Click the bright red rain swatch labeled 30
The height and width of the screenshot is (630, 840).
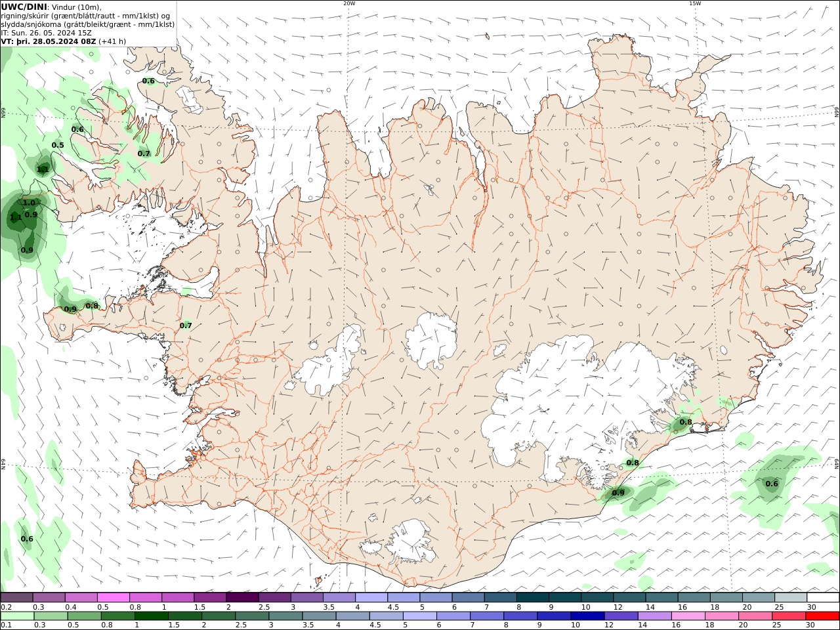(822, 616)
